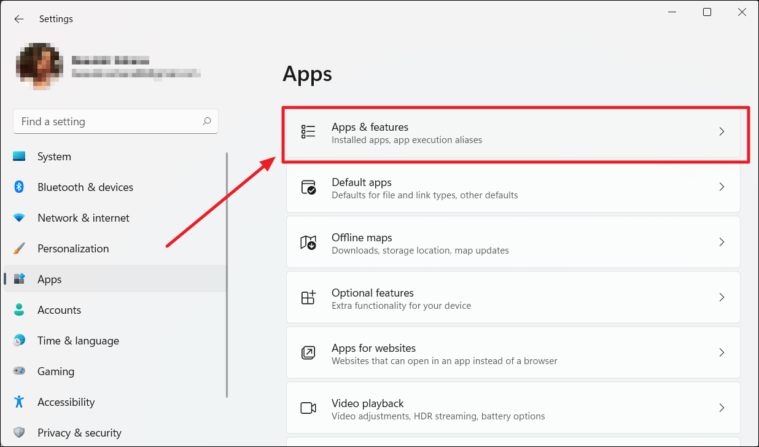Open the System settings category
Viewport: 759px width, 447px height.
click(54, 156)
